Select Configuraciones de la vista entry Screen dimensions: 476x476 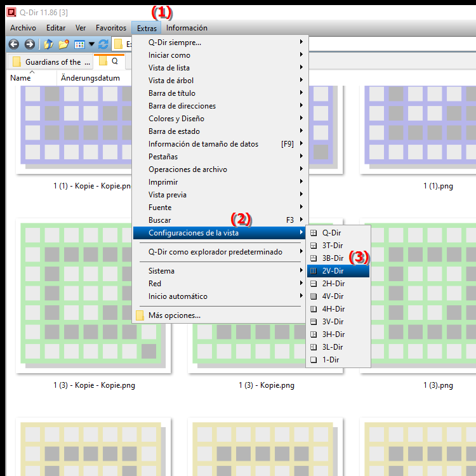tap(219, 233)
